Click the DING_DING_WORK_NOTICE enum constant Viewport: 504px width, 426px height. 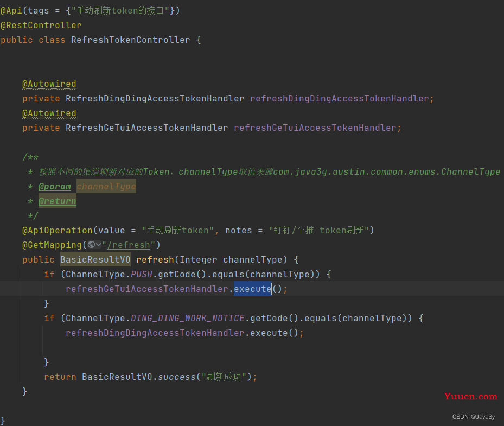click(x=187, y=319)
